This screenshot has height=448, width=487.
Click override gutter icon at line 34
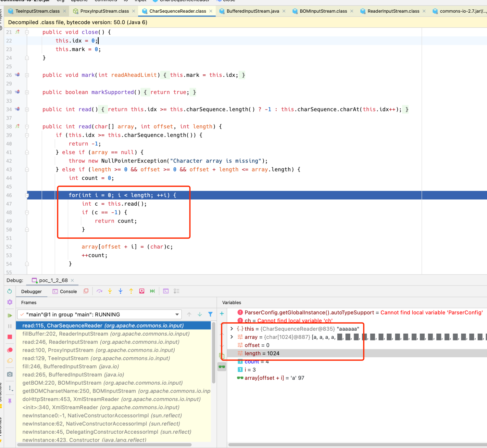click(x=17, y=109)
